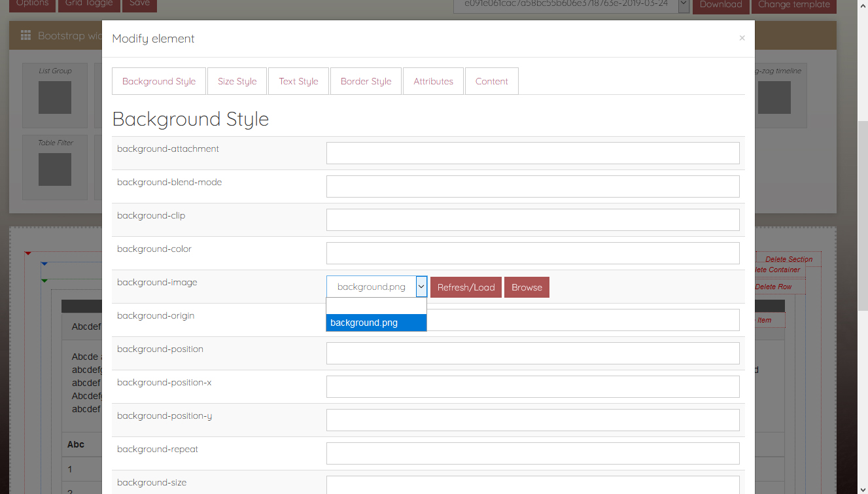Click the green row marker triangle
Viewport: 868px width, 494px height.
pyautogui.click(x=44, y=281)
